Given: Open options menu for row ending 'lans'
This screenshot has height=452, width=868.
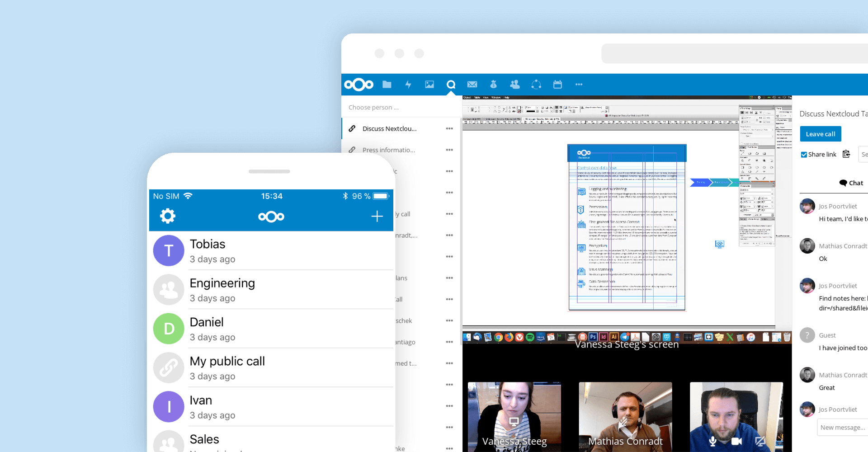Looking at the screenshot, I should (449, 278).
